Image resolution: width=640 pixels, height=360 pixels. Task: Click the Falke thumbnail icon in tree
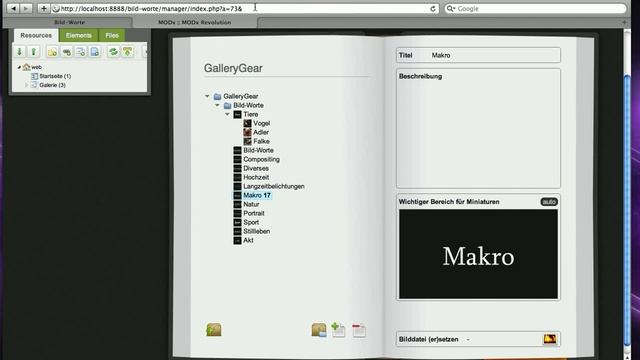[x=247, y=141]
